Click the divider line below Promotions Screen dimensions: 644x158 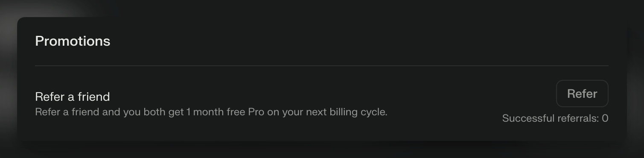(x=322, y=66)
